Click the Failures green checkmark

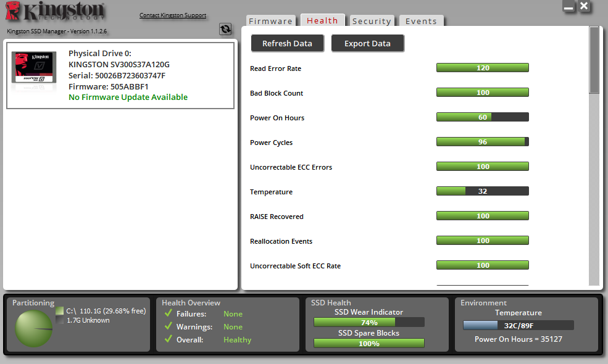[x=169, y=313]
